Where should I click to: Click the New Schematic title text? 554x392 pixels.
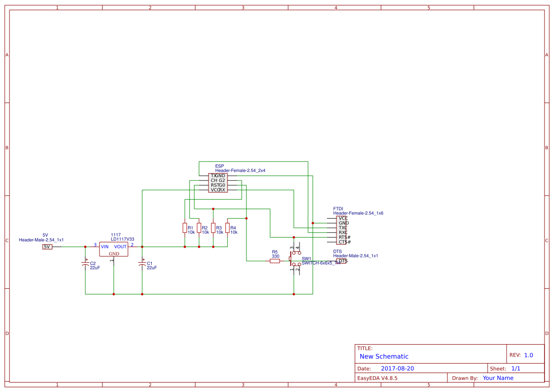click(x=383, y=356)
